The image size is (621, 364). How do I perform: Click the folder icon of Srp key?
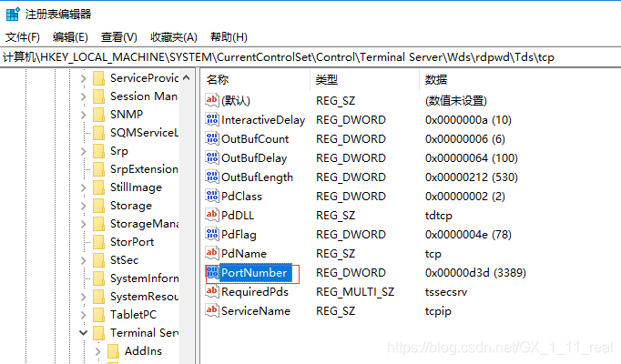(x=98, y=151)
